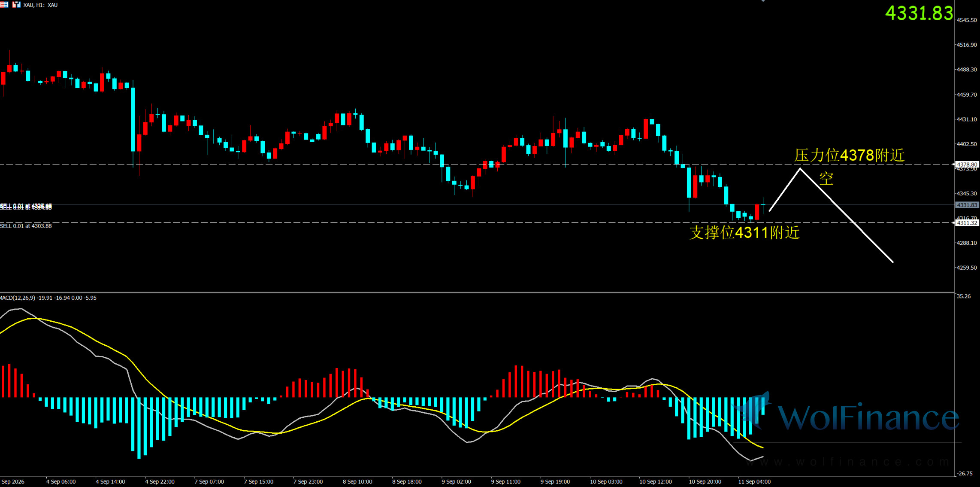Click the MACD(12,26,9) indicator label
Viewport: 980px width, 487px height.
pyautogui.click(x=48, y=298)
